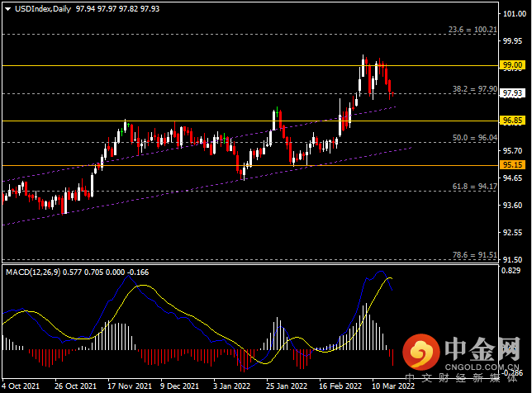Select the 99.95 price scale value

click(512, 41)
